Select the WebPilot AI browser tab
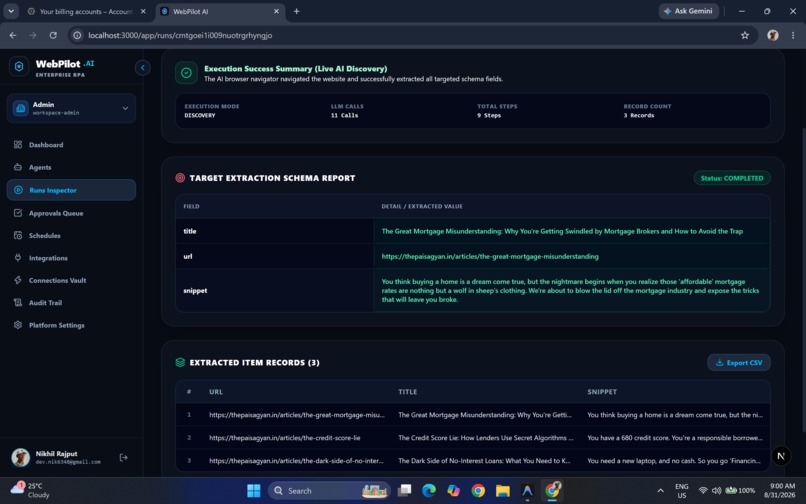 (220, 11)
